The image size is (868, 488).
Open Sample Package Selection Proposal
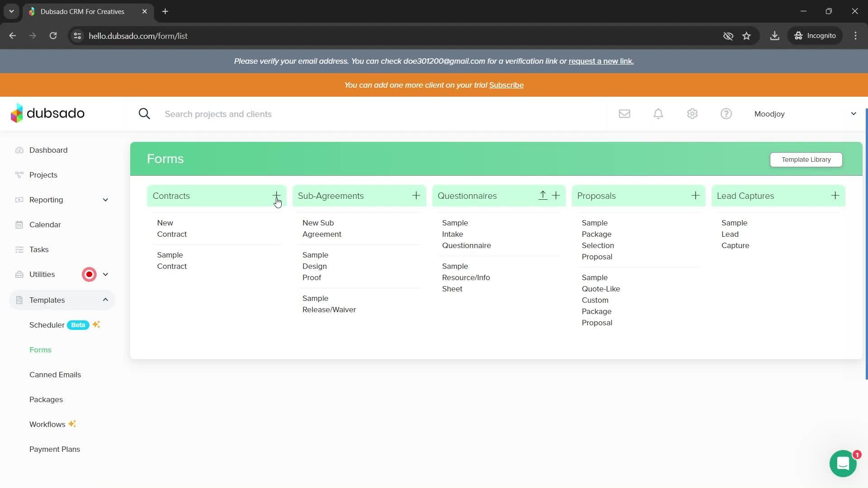coord(598,240)
